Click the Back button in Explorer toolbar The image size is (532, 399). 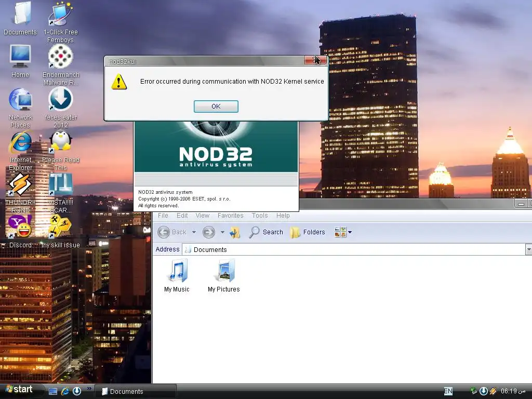[x=172, y=232]
